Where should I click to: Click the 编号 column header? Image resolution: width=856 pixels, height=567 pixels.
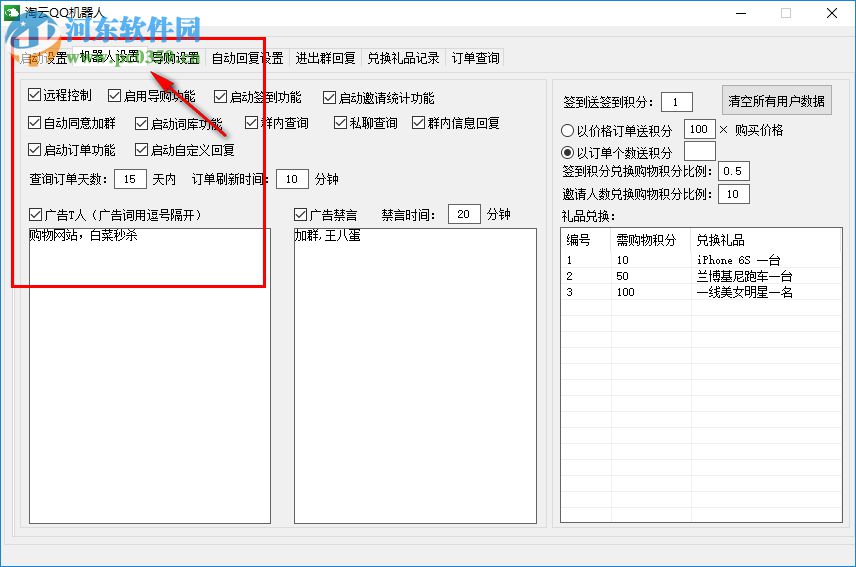586,240
